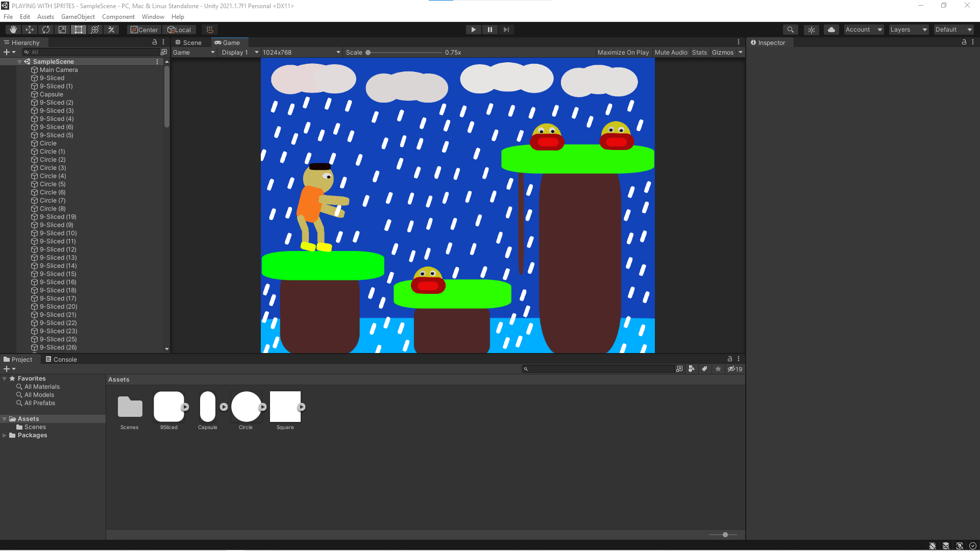Image resolution: width=980 pixels, height=551 pixels.
Task: Open the Layers dropdown
Action: pos(908,29)
